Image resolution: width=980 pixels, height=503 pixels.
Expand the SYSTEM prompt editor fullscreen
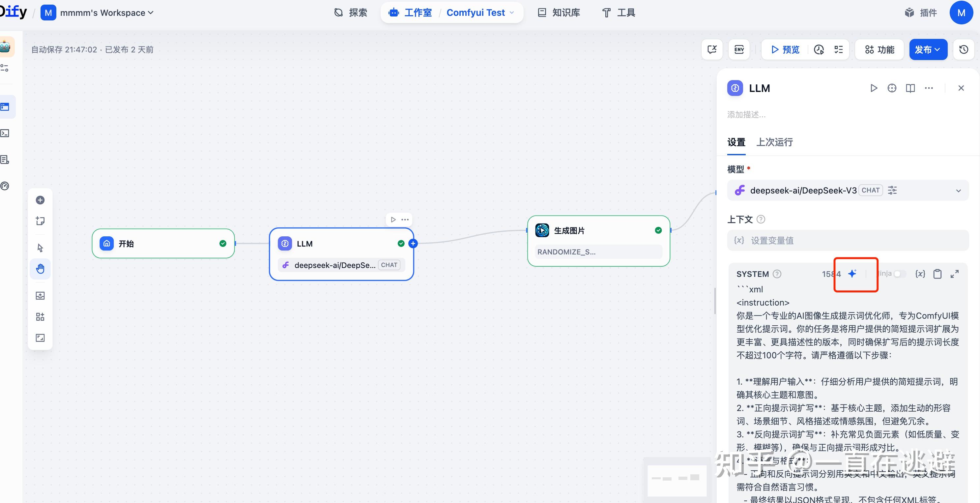955,274
